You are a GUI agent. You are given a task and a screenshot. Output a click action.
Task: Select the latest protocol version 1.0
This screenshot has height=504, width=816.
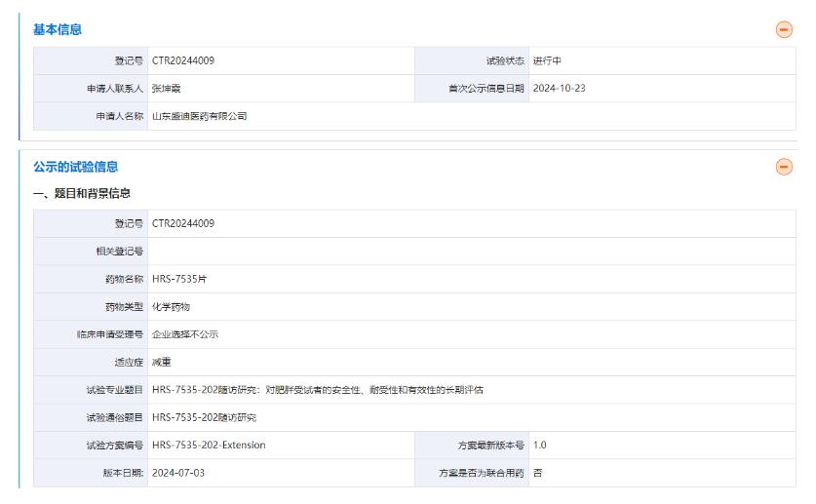click(x=540, y=446)
